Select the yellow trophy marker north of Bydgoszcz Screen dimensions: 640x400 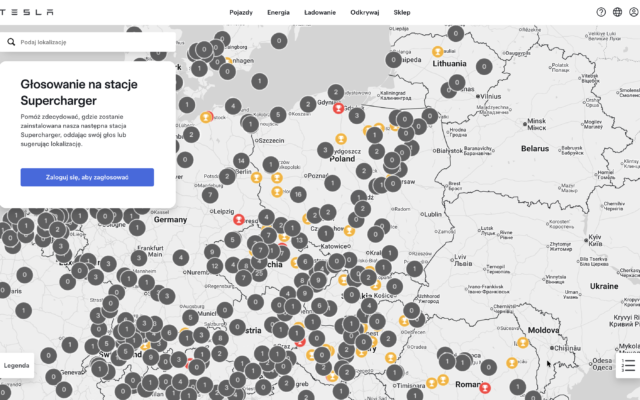[341, 139]
